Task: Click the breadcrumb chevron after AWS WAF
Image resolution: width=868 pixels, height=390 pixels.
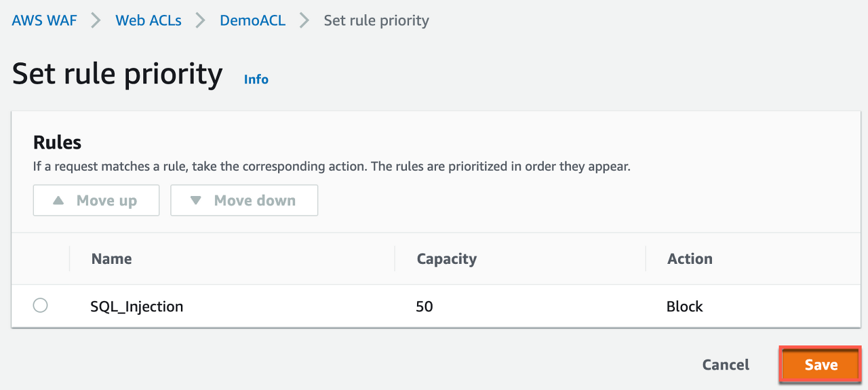Action: [96, 20]
